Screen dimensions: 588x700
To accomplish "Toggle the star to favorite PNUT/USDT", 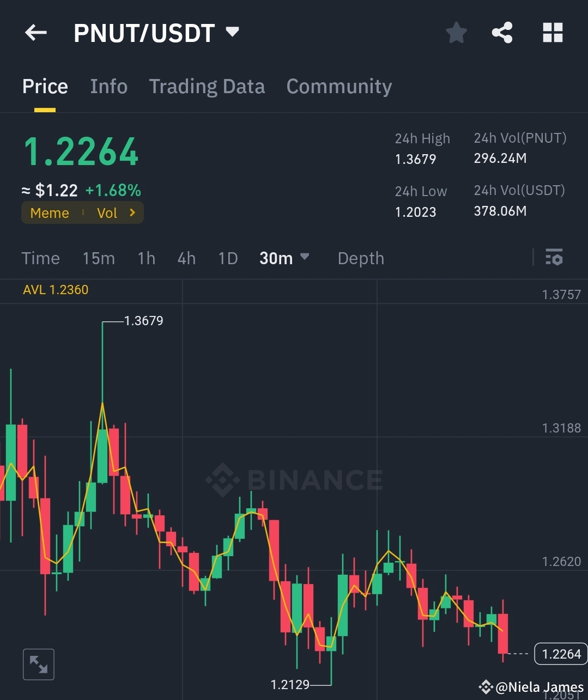I will pyautogui.click(x=456, y=32).
